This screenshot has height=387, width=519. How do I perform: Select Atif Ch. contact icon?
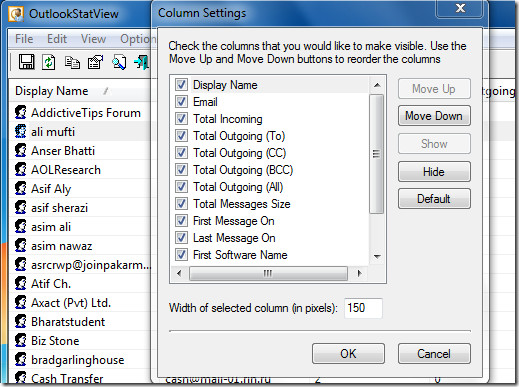[x=21, y=283]
